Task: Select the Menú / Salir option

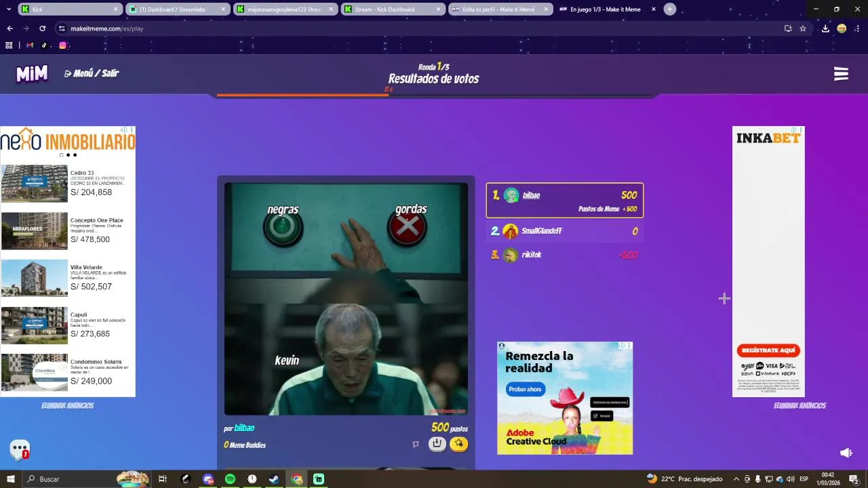Action: (92, 73)
